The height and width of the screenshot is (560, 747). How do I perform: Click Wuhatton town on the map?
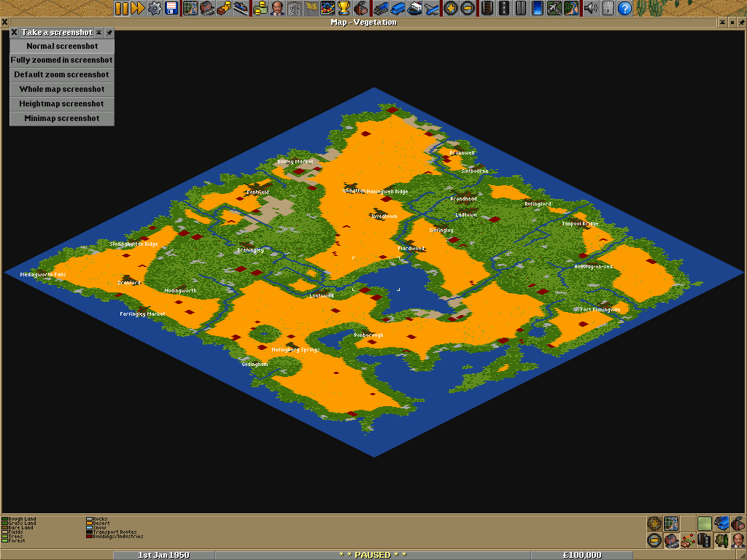[x=354, y=191]
